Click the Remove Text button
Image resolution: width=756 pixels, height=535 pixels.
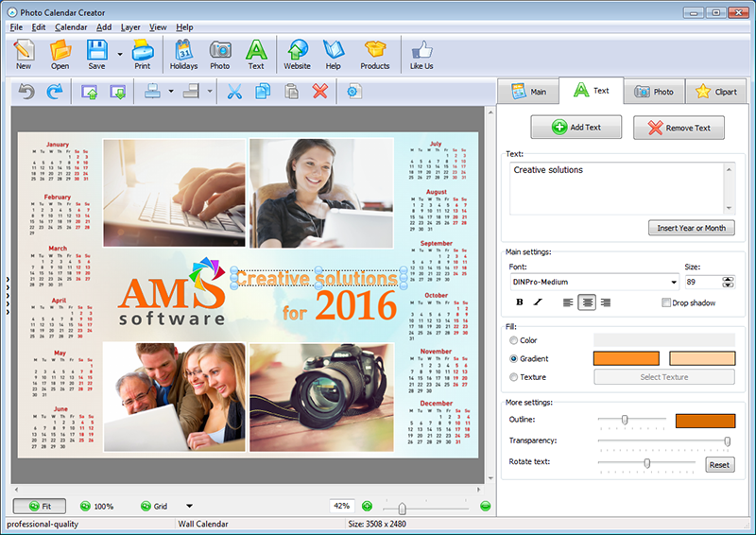click(x=679, y=128)
